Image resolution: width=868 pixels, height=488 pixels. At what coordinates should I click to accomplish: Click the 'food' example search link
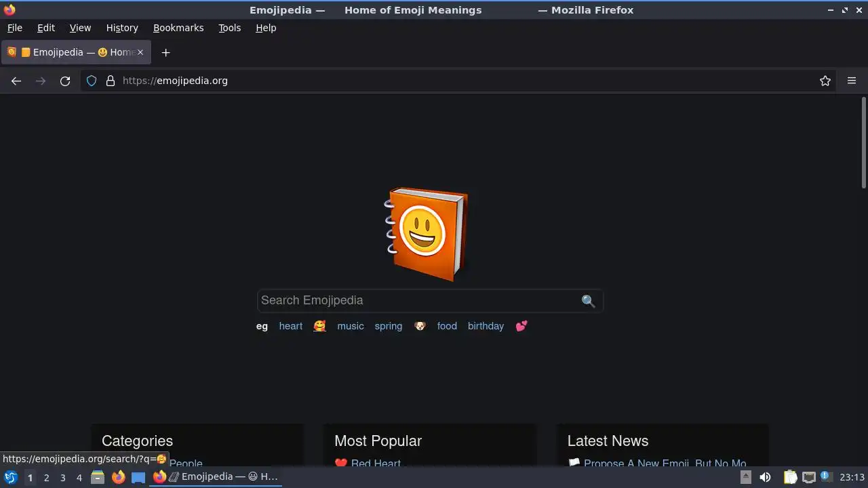pyautogui.click(x=447, y=326)
